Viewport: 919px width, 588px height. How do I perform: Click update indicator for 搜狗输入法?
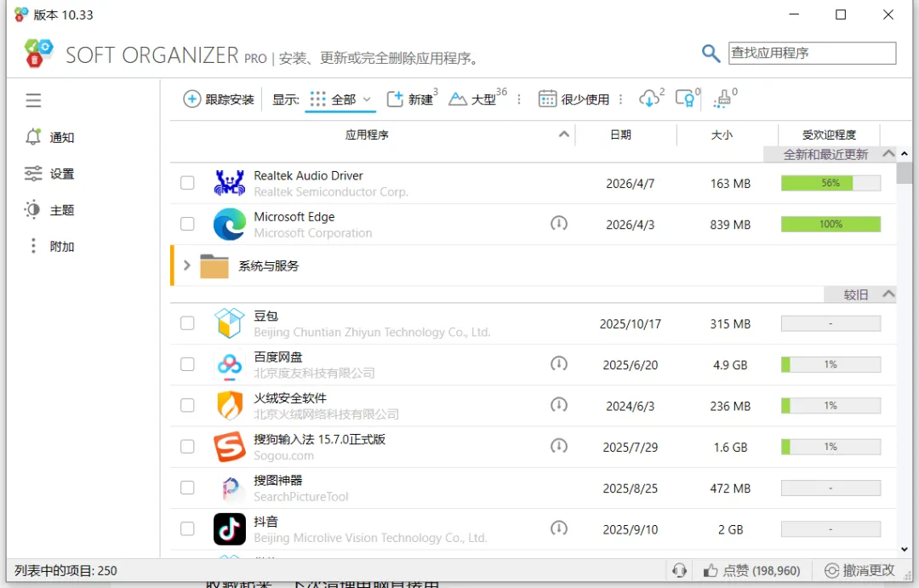[x=559, y=446]
